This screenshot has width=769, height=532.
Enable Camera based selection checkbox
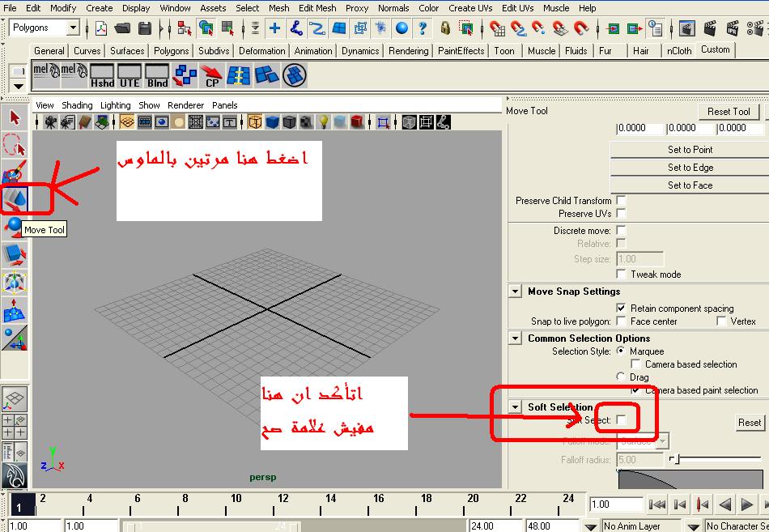click(x=635, y=364)
